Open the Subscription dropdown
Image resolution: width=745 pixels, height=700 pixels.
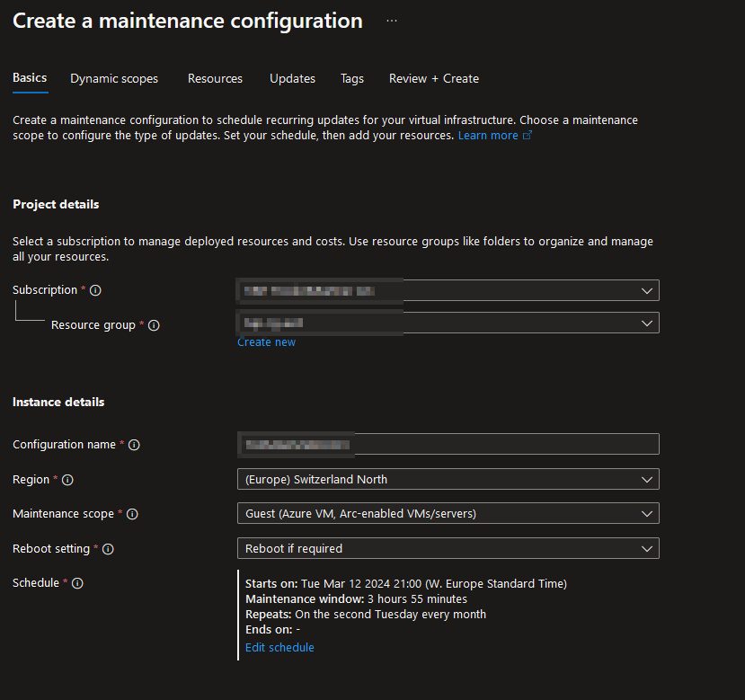pyautogui.click(x=448, y=290)
